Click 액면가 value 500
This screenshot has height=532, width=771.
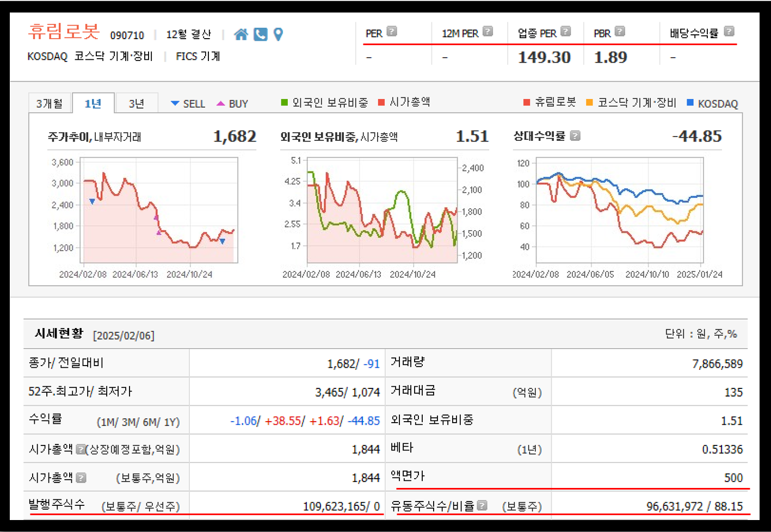pyautogui.click(x=733, y=478)
